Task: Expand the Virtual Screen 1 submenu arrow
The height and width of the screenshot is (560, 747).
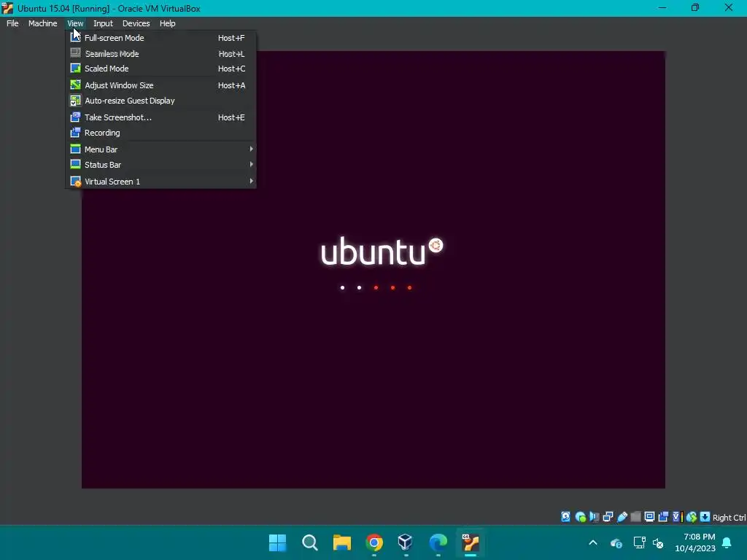Action: (251, 181)
